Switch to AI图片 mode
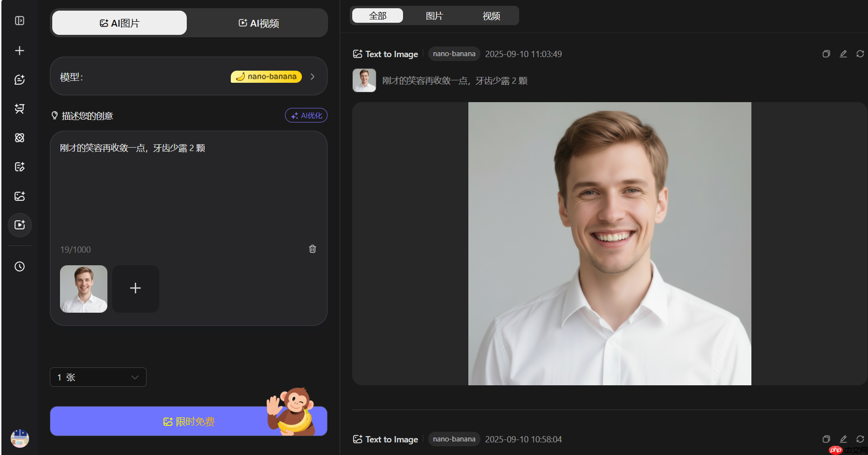The image size is (868, 455). [120, 23]
